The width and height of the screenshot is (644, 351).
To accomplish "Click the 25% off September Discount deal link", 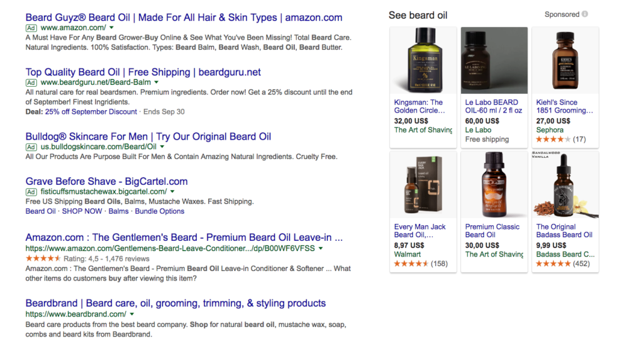I will coord(91,111).
